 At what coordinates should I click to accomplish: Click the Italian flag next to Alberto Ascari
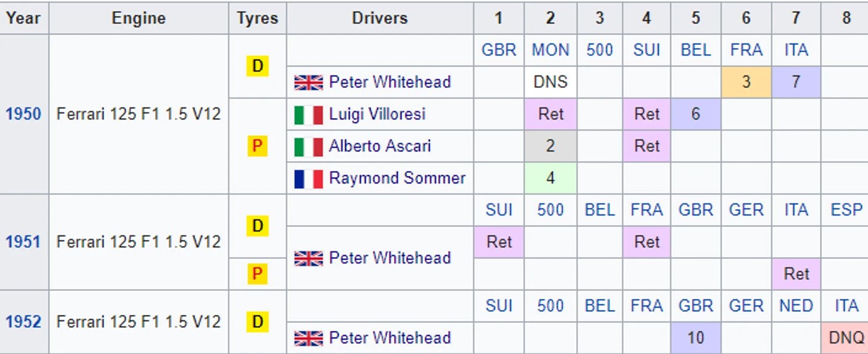point(309,146)
